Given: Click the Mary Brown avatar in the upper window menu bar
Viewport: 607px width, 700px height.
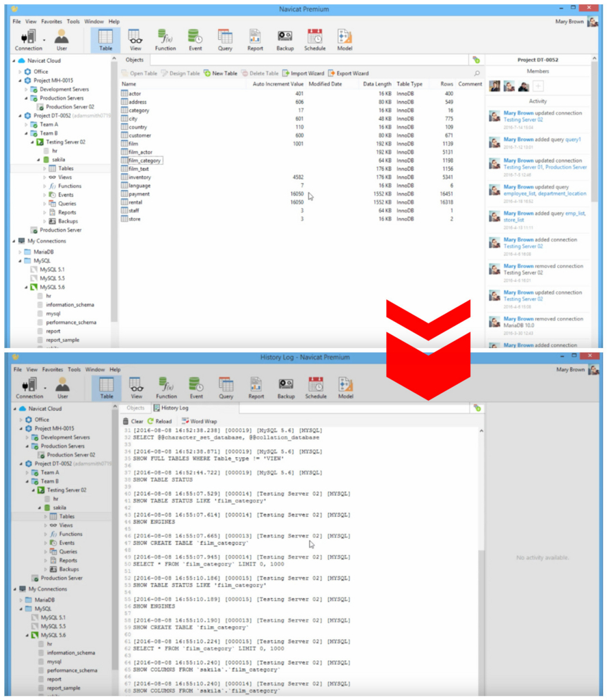Looking at the screenshot, I should (x=592, y=21).
